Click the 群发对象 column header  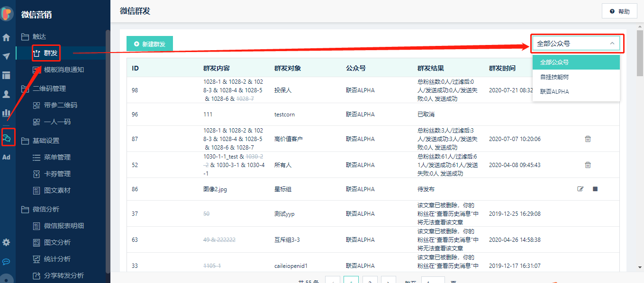tap(288, 68)
